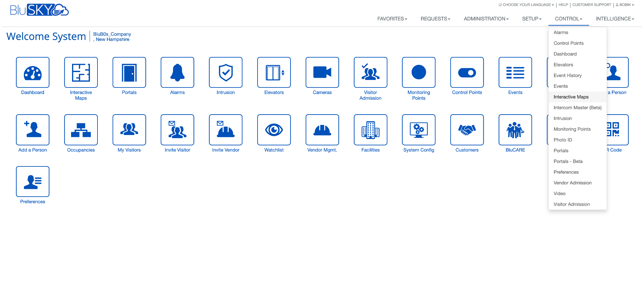Select the Interactive Maps tile
The image size is (644, 303).
(x=81, y=72)
